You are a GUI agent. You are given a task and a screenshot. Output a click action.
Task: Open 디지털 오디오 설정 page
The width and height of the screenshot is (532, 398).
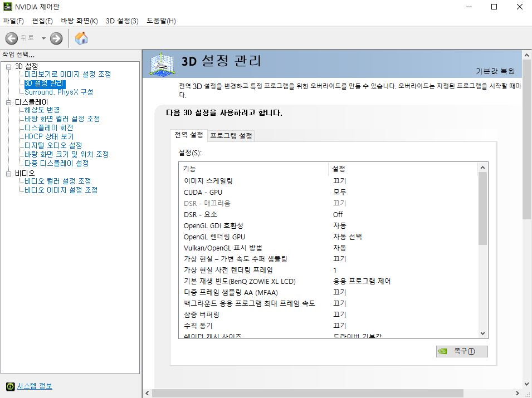[53, 145]
